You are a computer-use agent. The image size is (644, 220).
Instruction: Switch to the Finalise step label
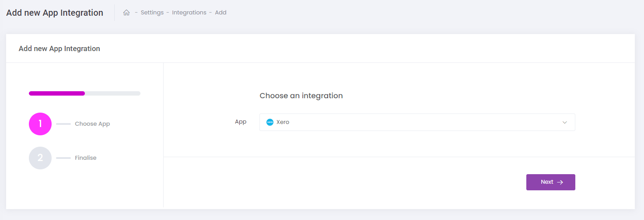pyautogui.click(x=86, y=158)
